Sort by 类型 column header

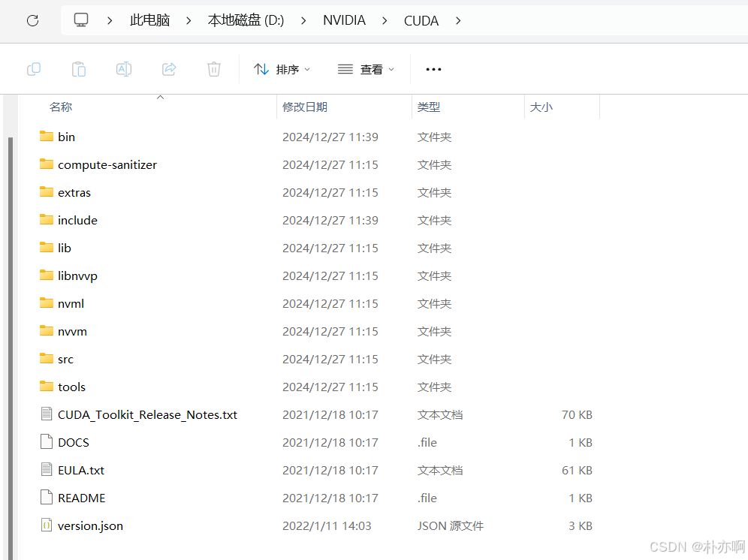click(x=428, y=107)
